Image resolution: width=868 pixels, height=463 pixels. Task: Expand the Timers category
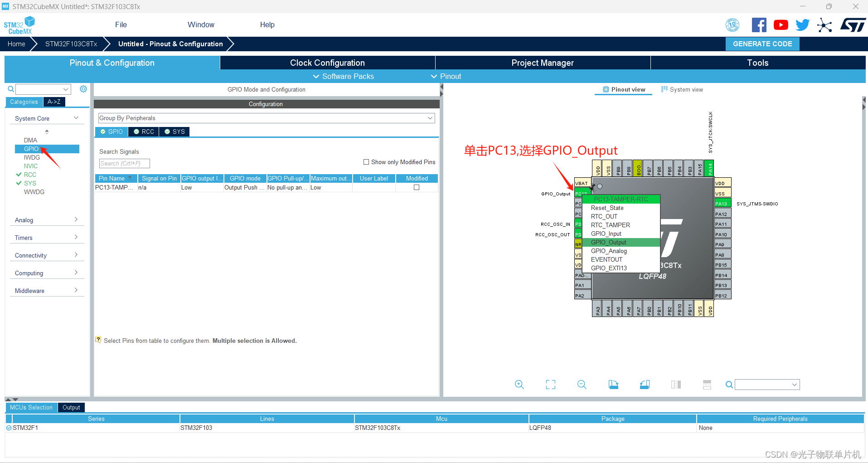point(47,238)
